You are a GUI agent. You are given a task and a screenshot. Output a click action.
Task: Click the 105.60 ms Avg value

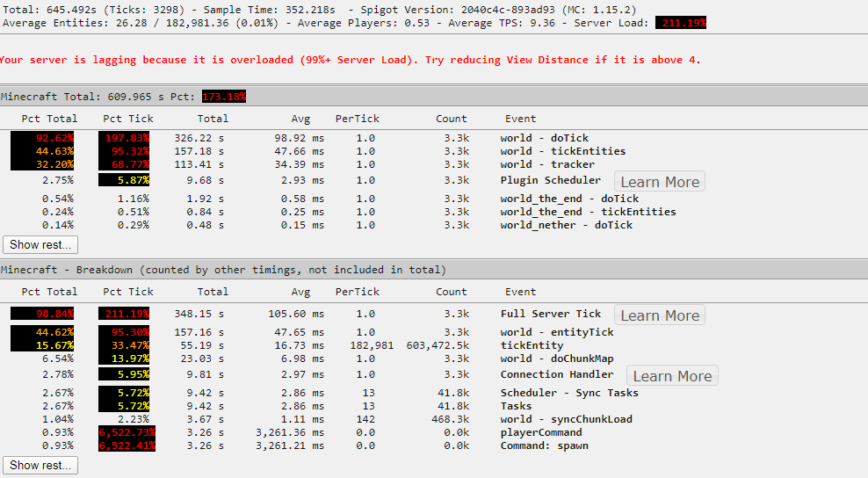296,314
